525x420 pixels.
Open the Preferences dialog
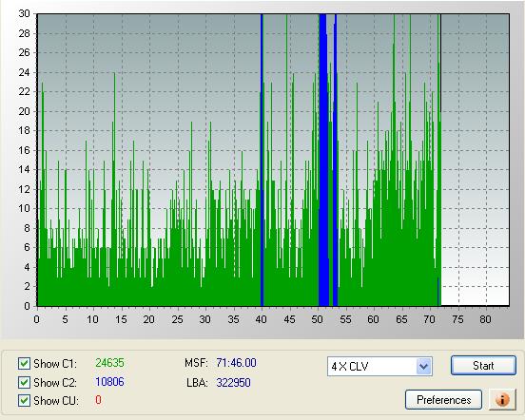click(x=443, y=400)
